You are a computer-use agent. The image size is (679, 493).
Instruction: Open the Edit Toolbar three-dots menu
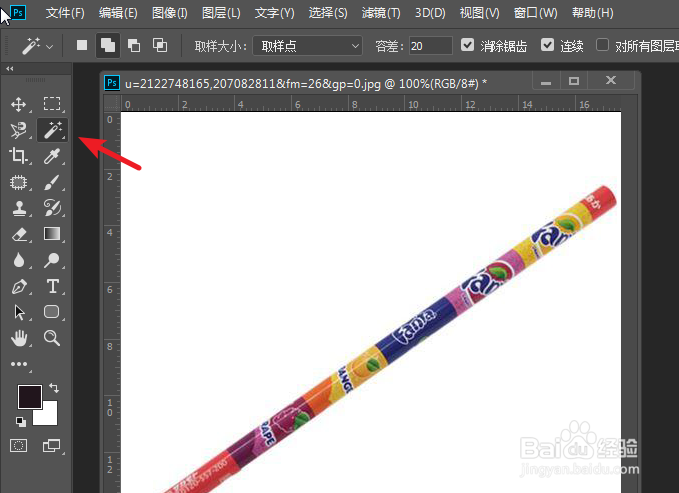coord(19,364)
